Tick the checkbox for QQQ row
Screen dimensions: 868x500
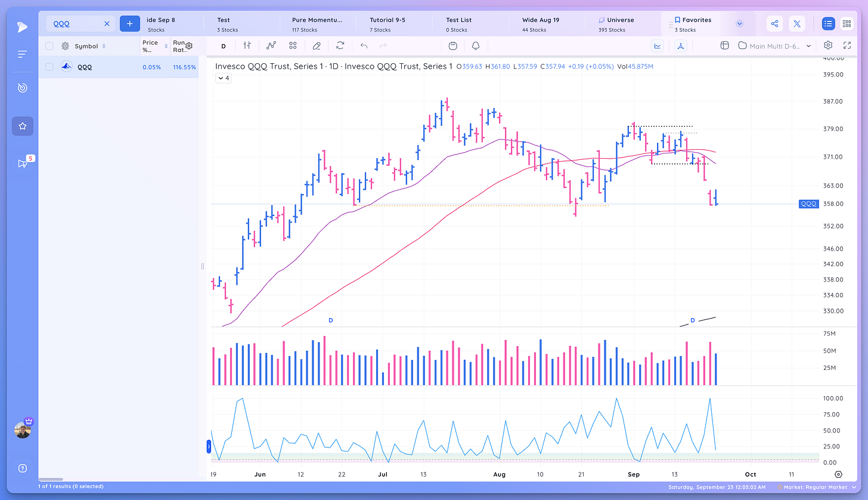tap(49, 67)
